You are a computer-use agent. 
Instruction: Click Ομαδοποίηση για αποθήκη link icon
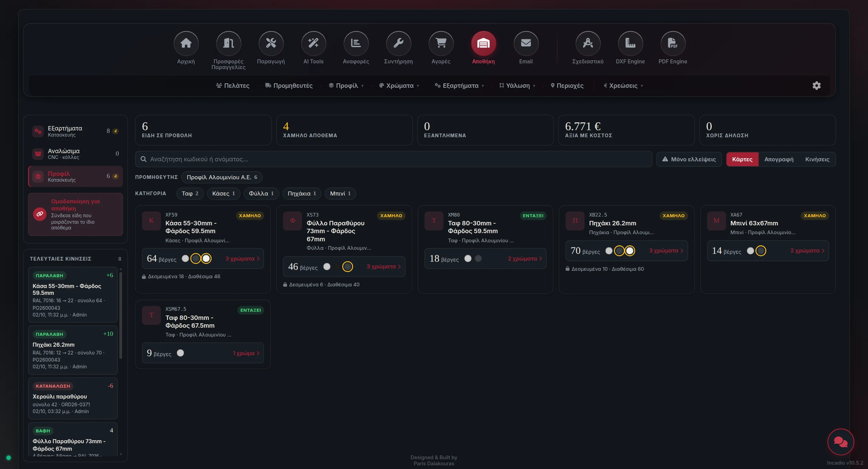(x=40, y=214)
